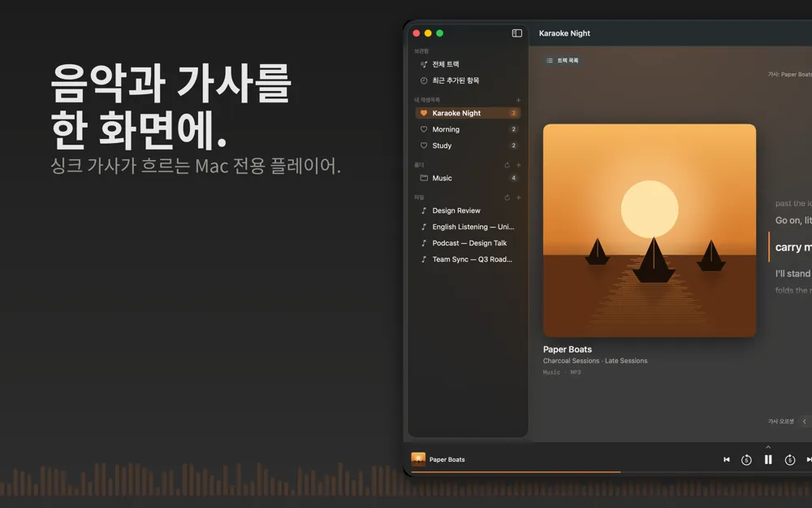Click the clock icon beside 최근 추가된 항목

pos(424,80)
